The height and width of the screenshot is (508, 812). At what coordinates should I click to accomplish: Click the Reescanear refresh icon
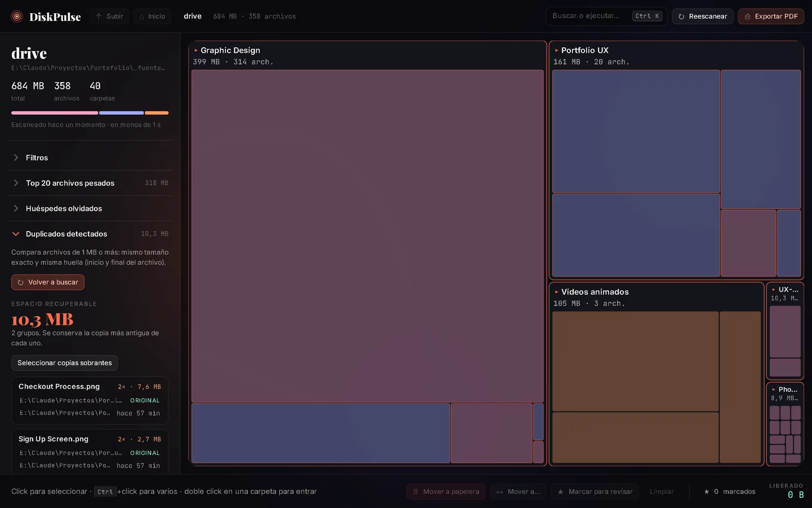click(681, 17)
